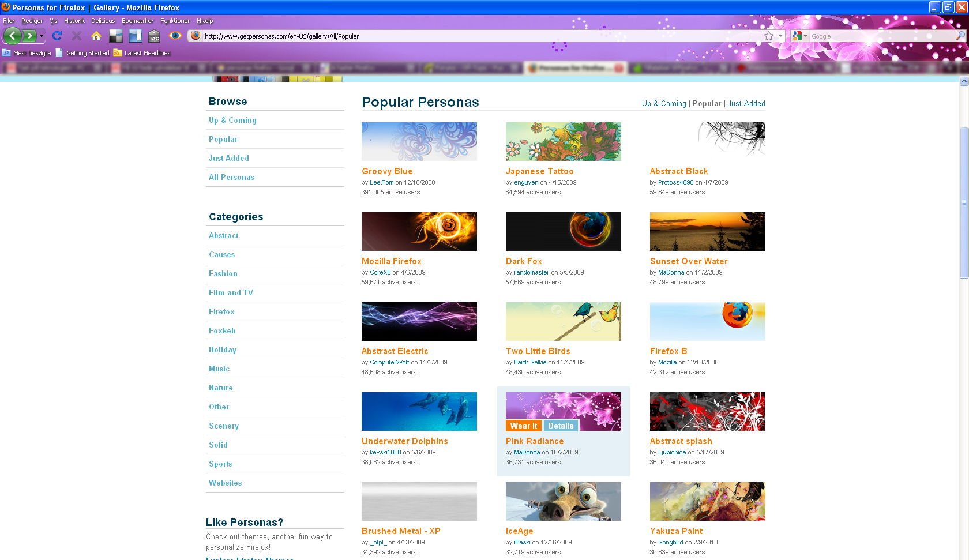Browse the Nature category

point(220,388)
